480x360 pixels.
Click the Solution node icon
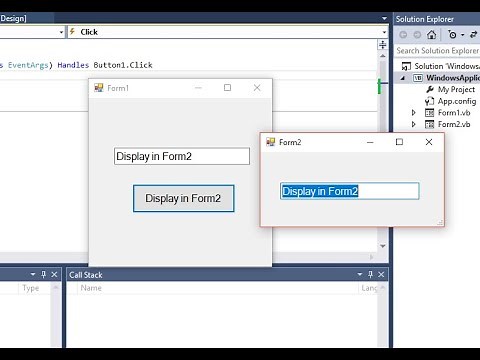click(406, 66)
